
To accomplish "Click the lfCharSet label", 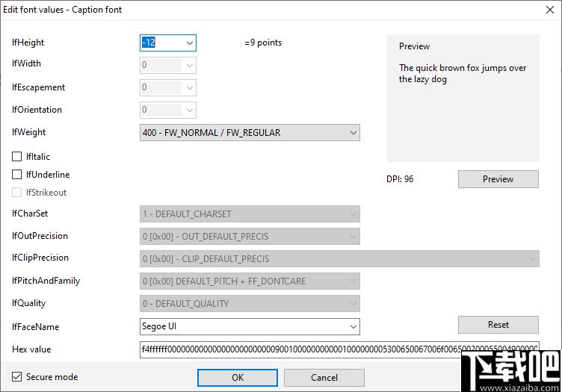I will coord(30,214).
